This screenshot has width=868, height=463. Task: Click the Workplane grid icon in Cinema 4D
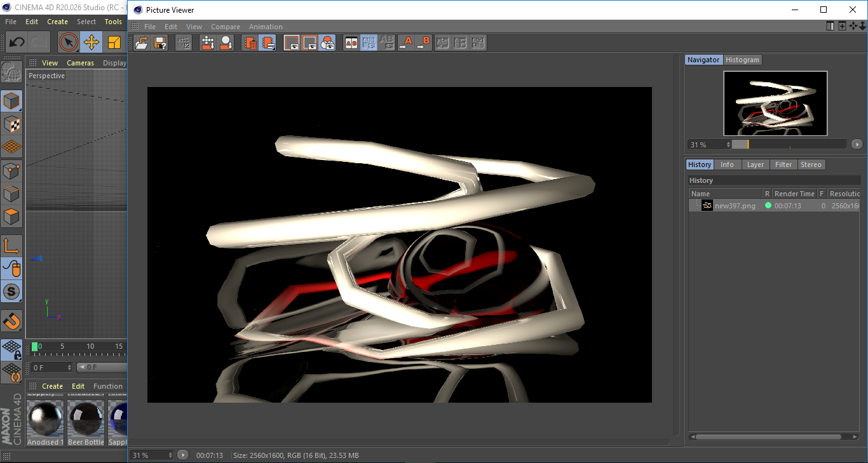tap(11, 147)
